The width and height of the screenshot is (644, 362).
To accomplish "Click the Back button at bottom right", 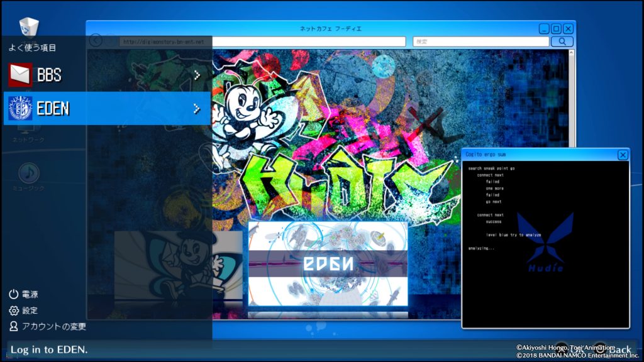I will [613, 349].
